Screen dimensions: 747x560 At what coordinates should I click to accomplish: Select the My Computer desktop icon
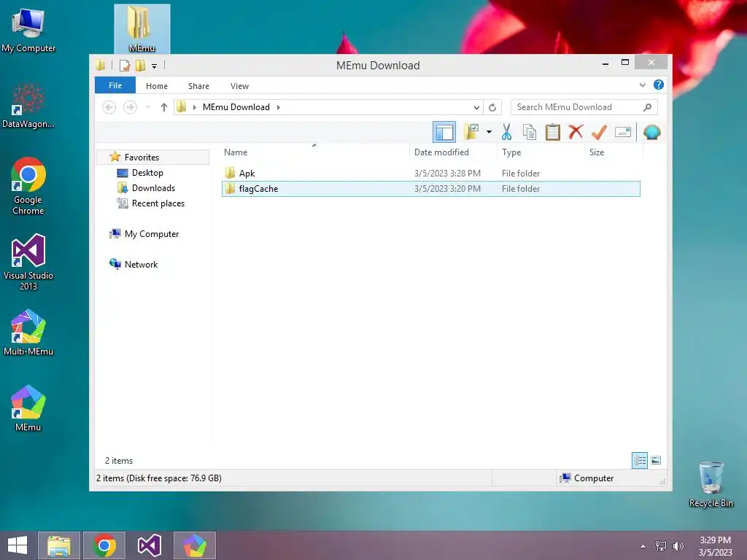[x=28, y=29]
